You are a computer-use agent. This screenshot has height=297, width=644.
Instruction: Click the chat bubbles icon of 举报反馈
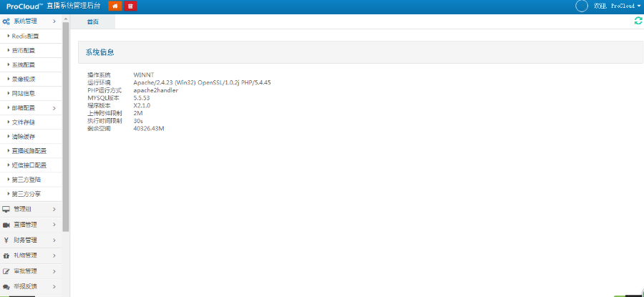click(6, 287)
